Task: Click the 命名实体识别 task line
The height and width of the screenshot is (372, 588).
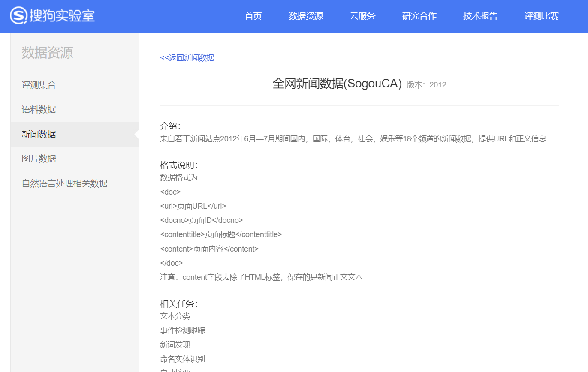Action: [x=183, y=359]
